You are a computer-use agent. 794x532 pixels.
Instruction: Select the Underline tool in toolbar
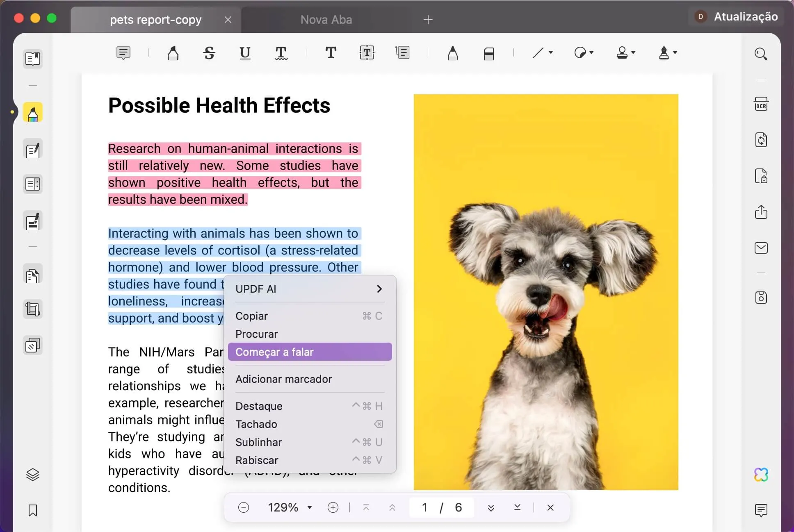(245, 53)
